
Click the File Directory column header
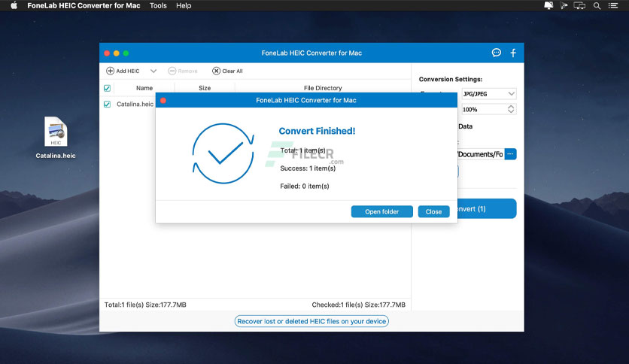click(x=323, y=88)
